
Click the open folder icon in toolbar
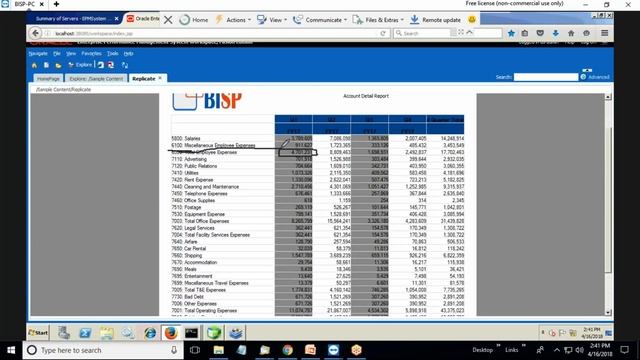click(58, 65)
